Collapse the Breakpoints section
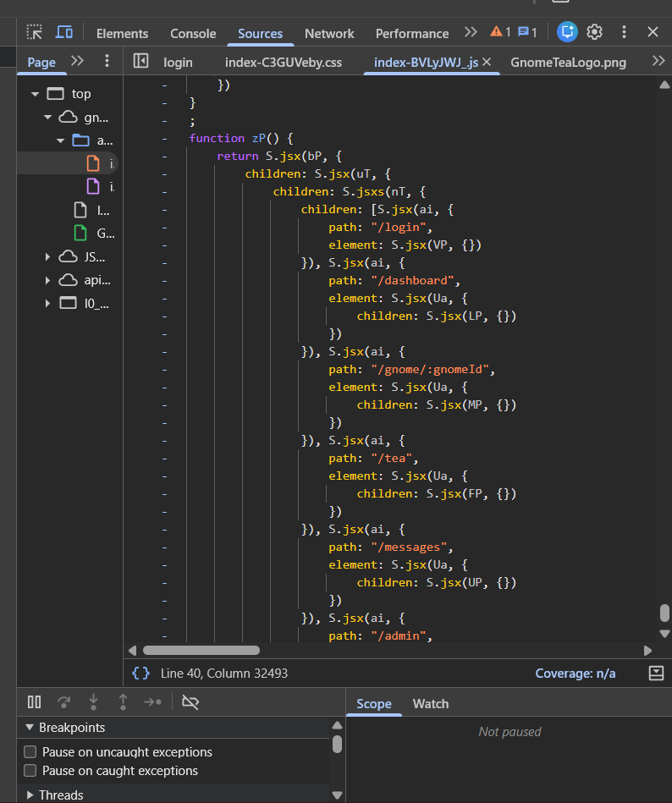 [30, 727]
